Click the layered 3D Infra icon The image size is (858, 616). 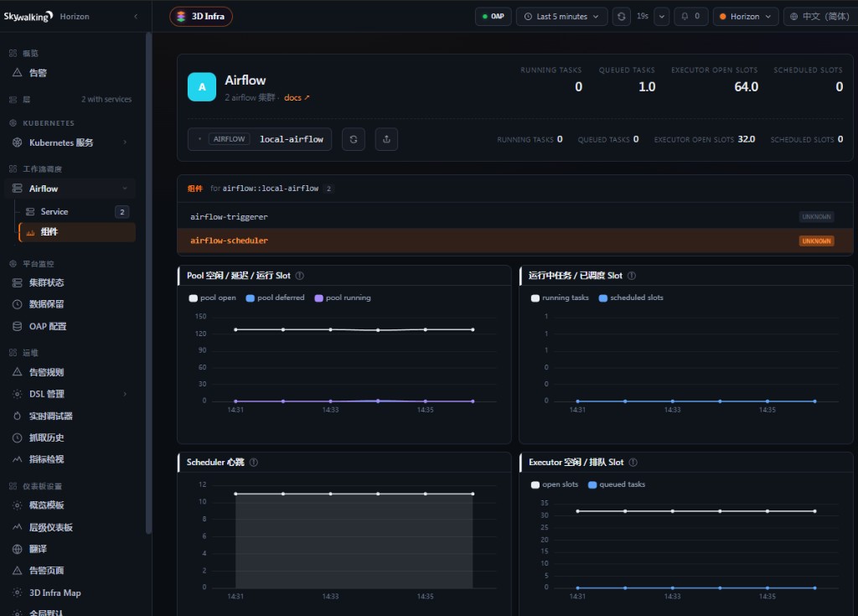pyautogui.click(x=181, y=17)
